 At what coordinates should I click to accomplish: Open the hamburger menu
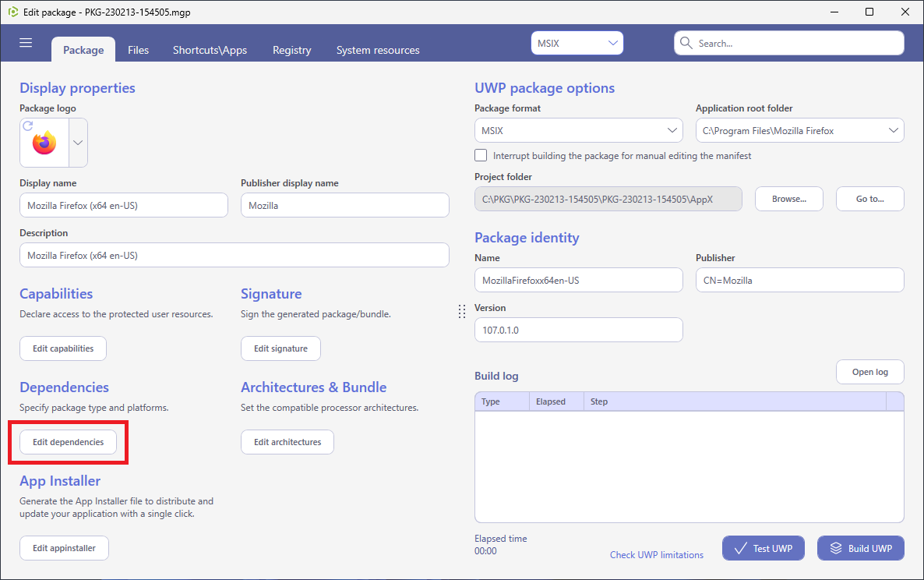pos(26,43)
